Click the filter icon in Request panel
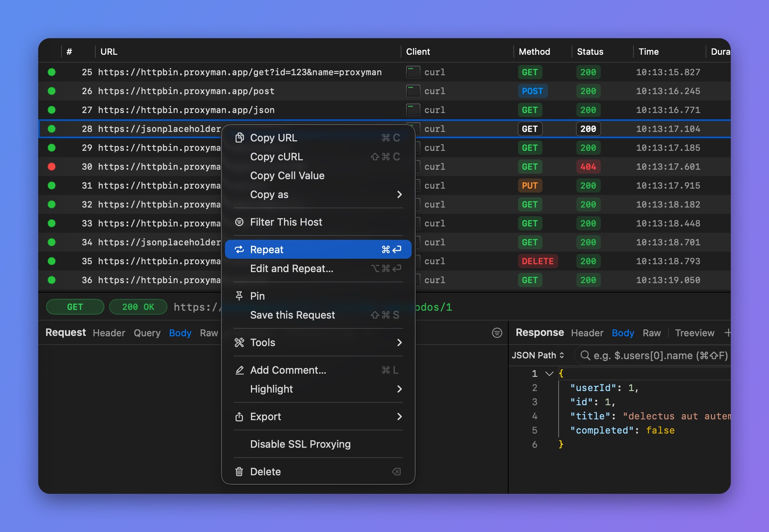 (x=497, y=333)
